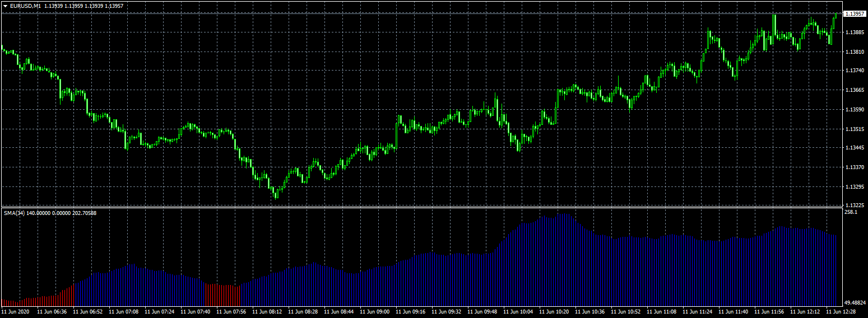
Task: Click the 11 Jun 08:44 time label
Action: tap(339, 311)
